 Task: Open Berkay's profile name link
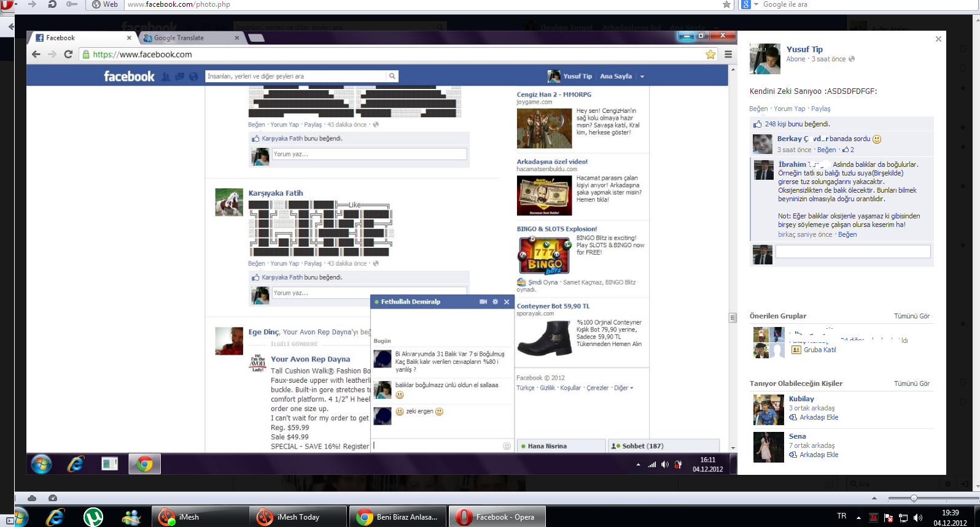point(803,139)
